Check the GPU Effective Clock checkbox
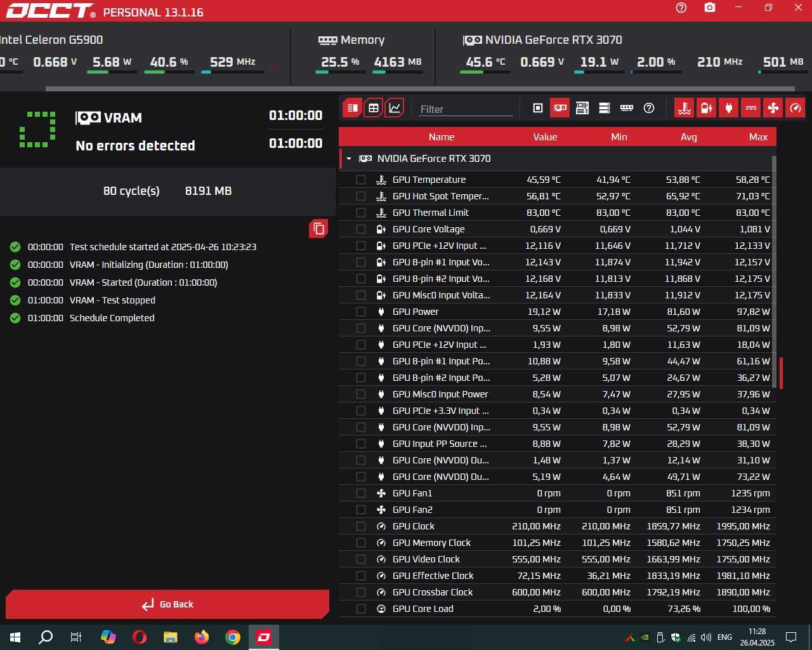812x650 pixels. click(361, 576)
